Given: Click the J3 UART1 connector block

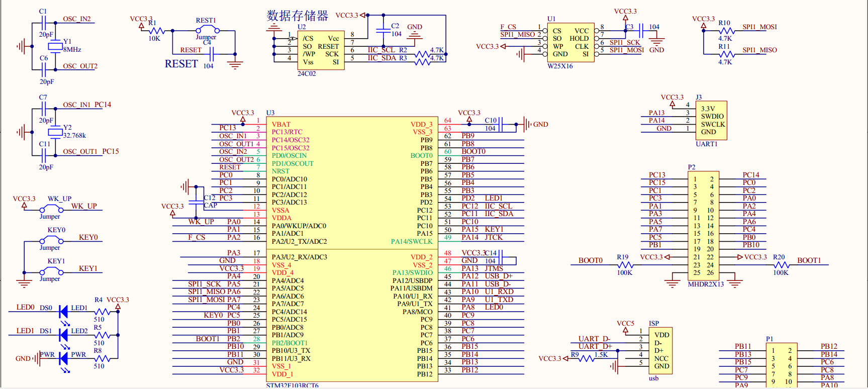Looking at the screenshot, I should coord(711,121).
